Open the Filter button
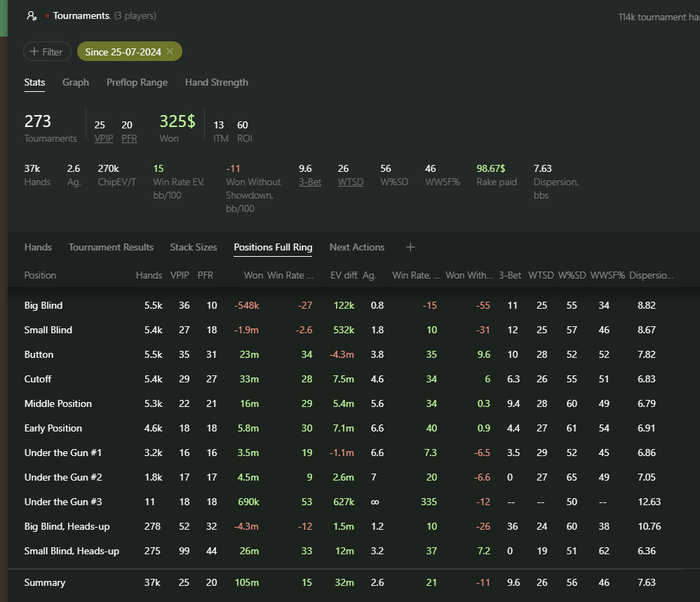The height and width of the screenshot is (602, 700). (47, 51)
